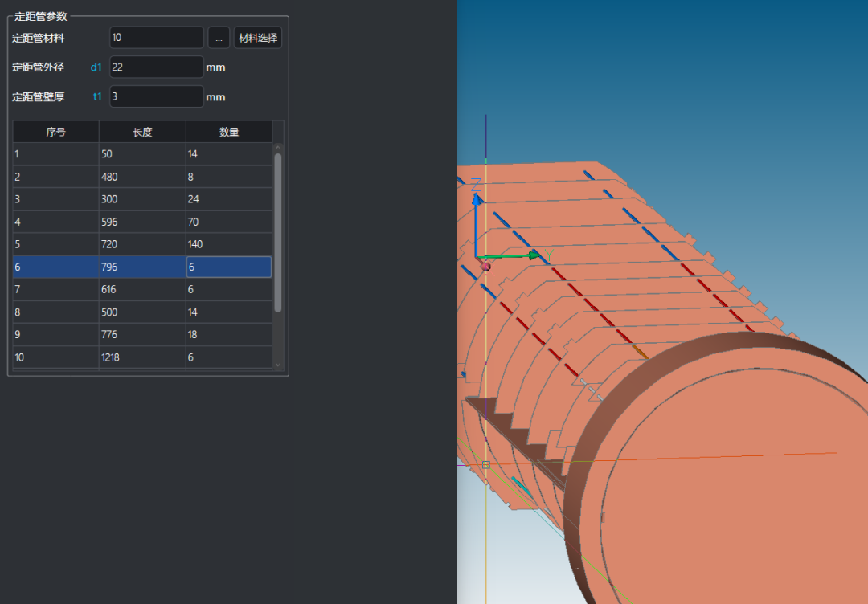This screenshot has width=868, height=604.
Task: Select sequence number cell 1
Action: pyautogui.click(x=56, y=153)
